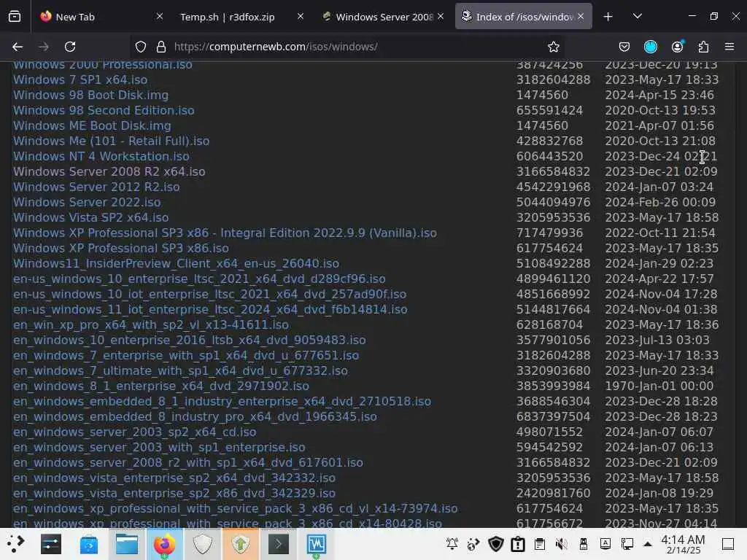
Task: Select the date 2024-Nov-04 17:28
Action: click(661, 294)
